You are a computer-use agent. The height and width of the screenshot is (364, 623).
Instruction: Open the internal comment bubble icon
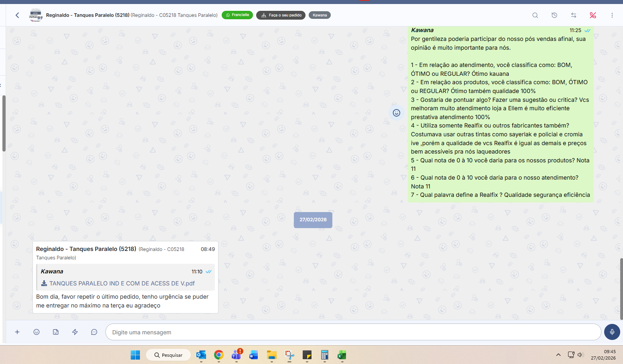pos(94,332)
